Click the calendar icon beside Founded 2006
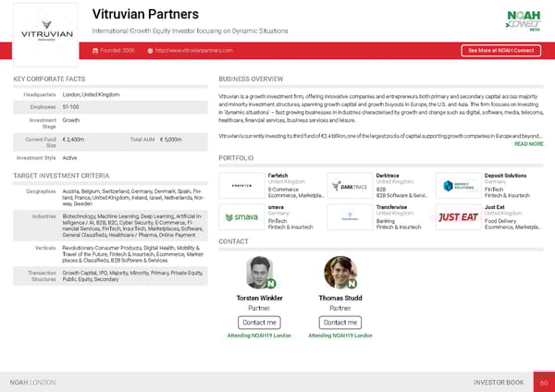Screen dimensions: 555x392 coord(95,50)
